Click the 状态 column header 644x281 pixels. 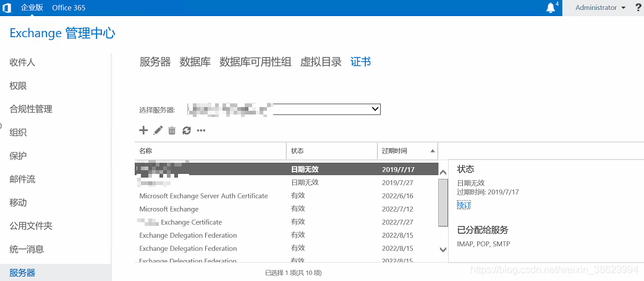click(332, 151)
